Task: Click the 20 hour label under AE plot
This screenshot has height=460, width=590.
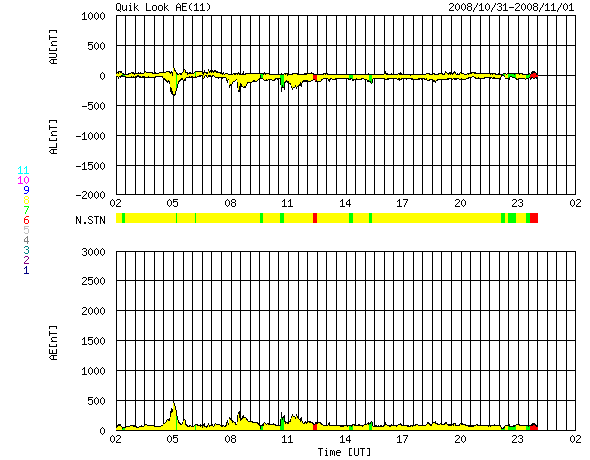Action: coord(460,439)
